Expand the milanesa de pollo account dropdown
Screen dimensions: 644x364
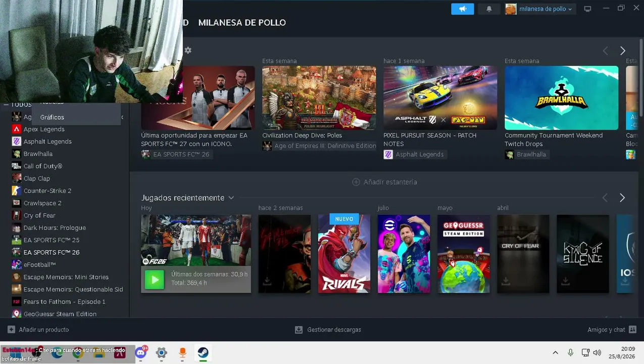tap(570, 9)
